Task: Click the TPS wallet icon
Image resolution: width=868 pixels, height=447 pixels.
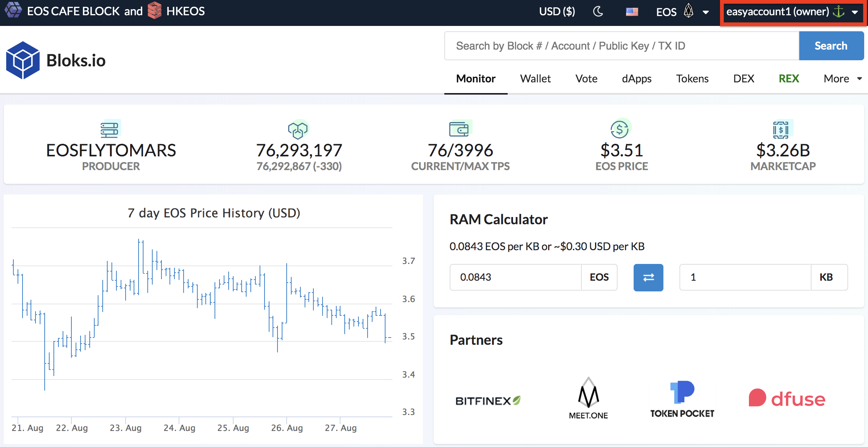Action: [460, 129]
